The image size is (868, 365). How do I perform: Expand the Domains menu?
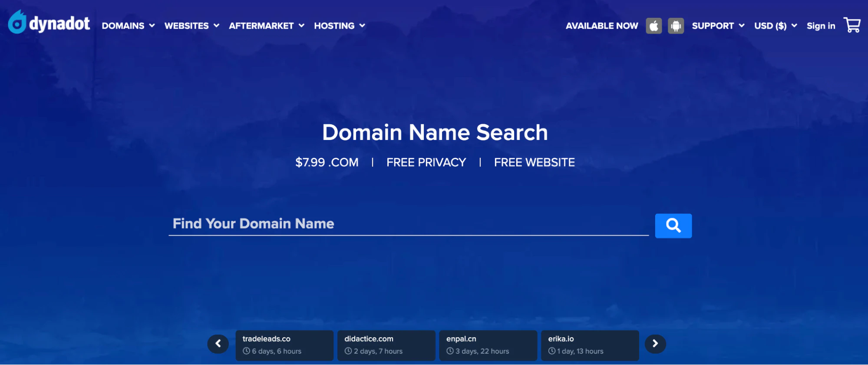(x=128, y=26)
